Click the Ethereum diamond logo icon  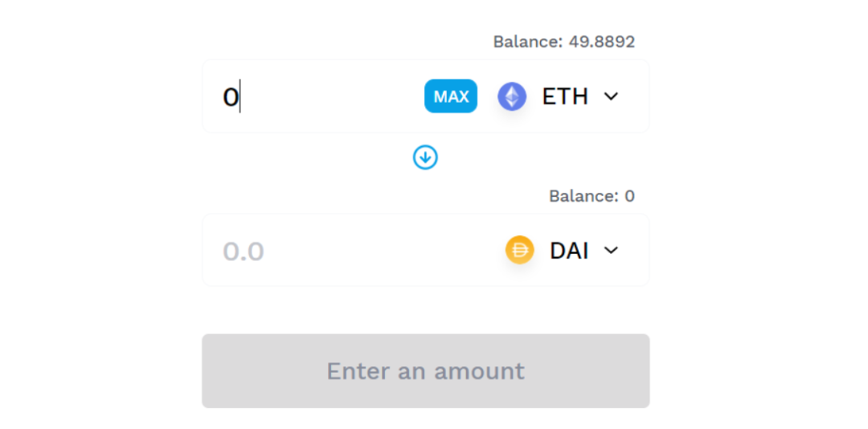point(512,96)
